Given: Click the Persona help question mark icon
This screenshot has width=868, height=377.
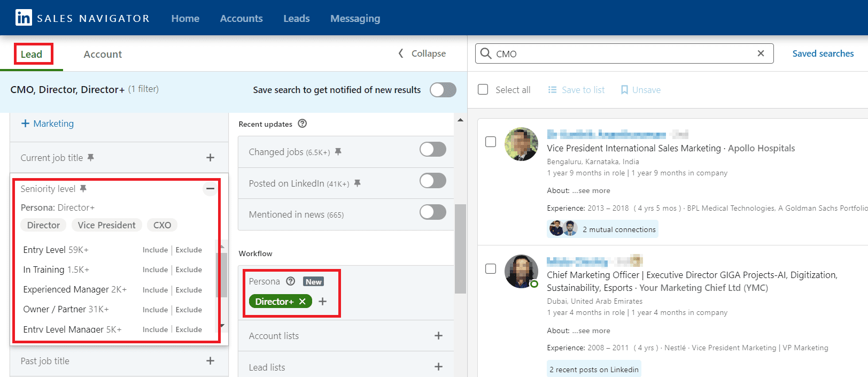Looking at the screenshot, I should coord(291,281).
